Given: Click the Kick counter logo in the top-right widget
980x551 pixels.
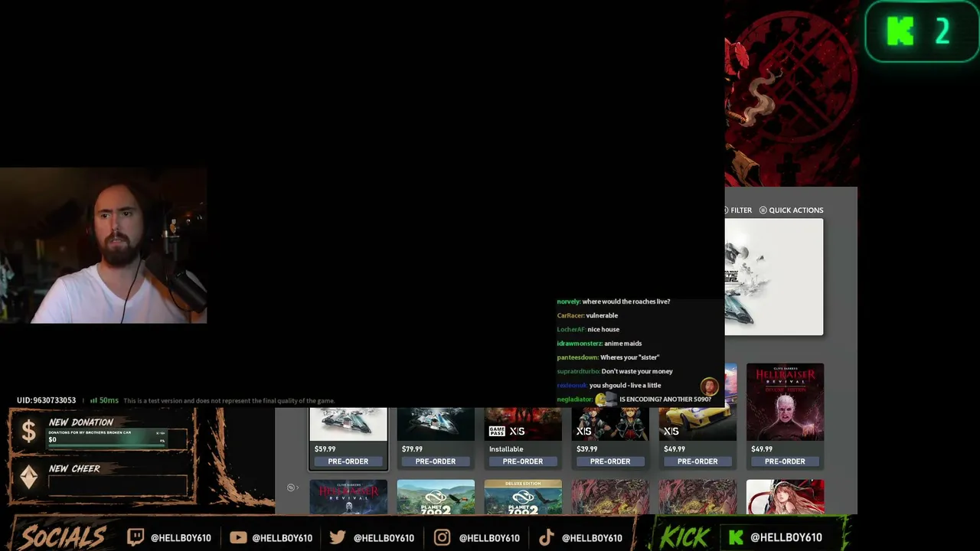Looking at the screenshot, I should [900, 32].
